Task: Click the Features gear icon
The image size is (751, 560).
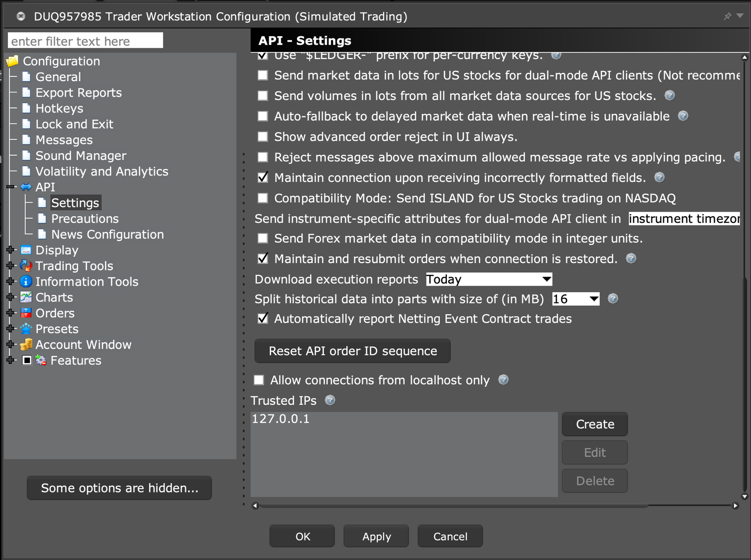Action: click(x=41, y=360)
